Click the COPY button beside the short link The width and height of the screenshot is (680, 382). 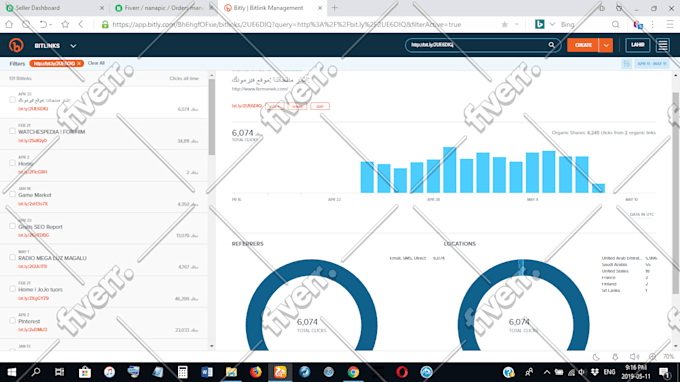pos(275,106)
